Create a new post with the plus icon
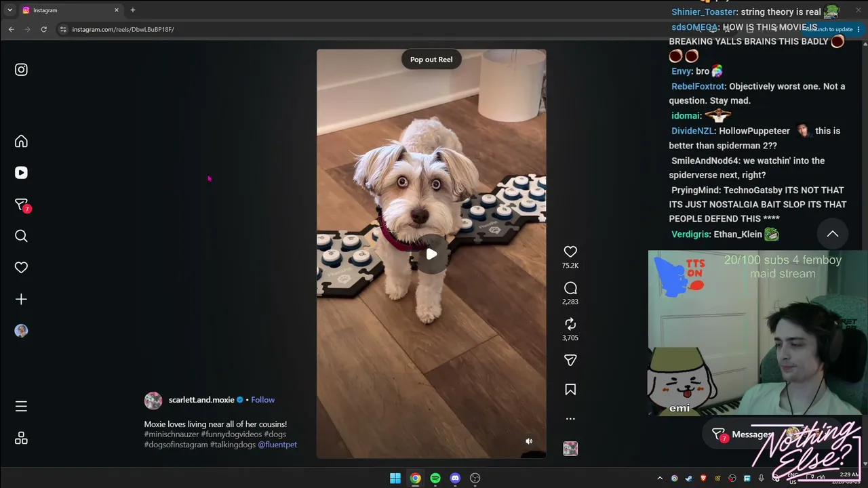This screenshot has width=868, height=488. tap(21, 299)
